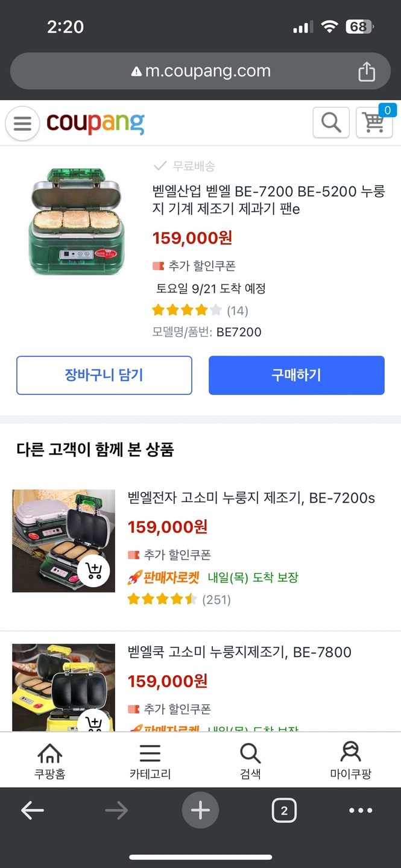Add BE-7200s to cart via cart icon
Image resolution: width=401 pixels, height=868 pixels.
93,571
